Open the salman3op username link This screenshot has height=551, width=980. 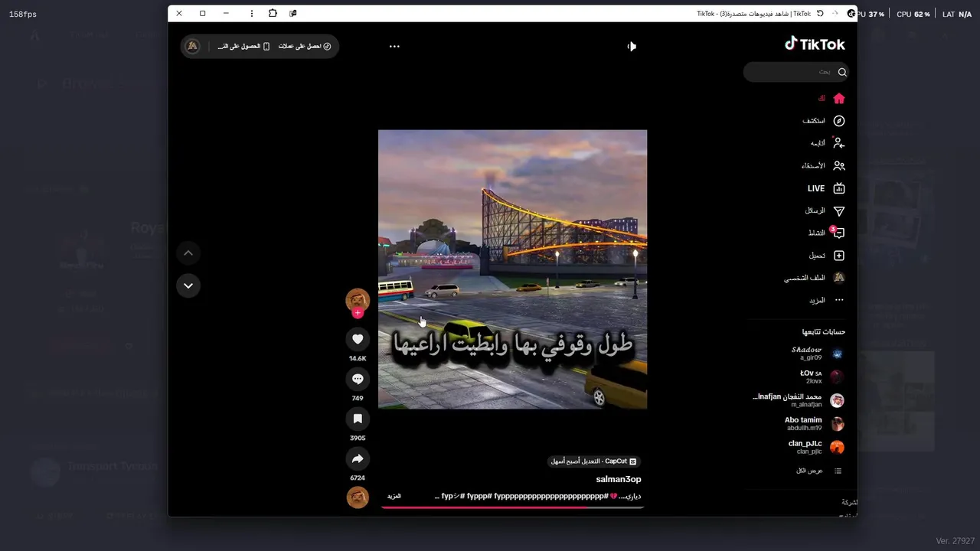pyautogui.click(x=619, y=479)
